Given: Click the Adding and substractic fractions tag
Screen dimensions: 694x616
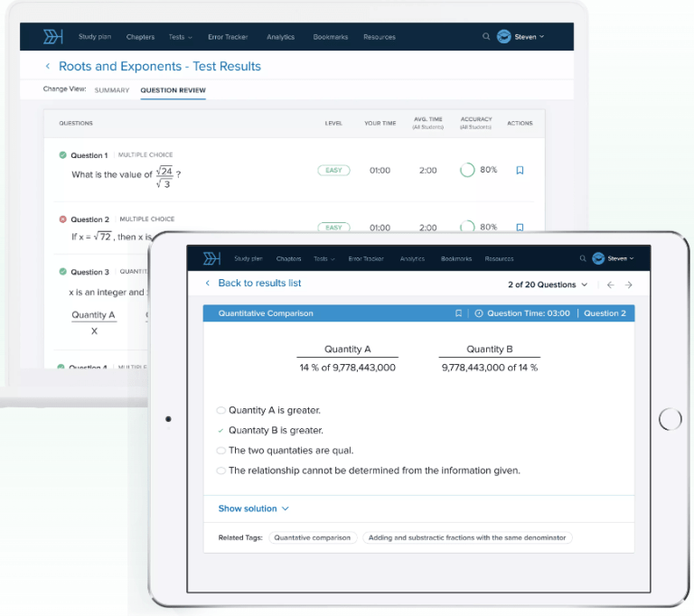Looking at the screenshot, I should pyautogui.click(x=467, y=537).
